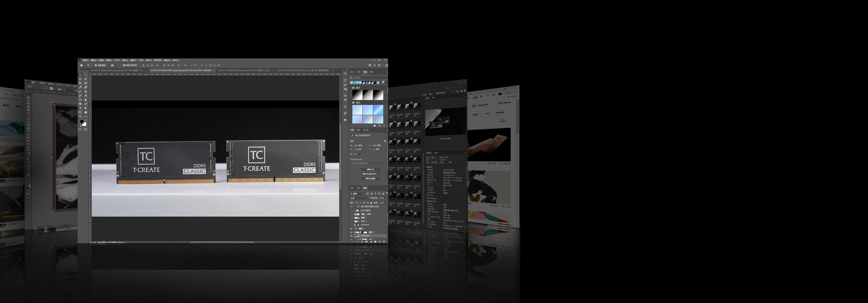Click bottom button in Properties button stack

point(371,179)
